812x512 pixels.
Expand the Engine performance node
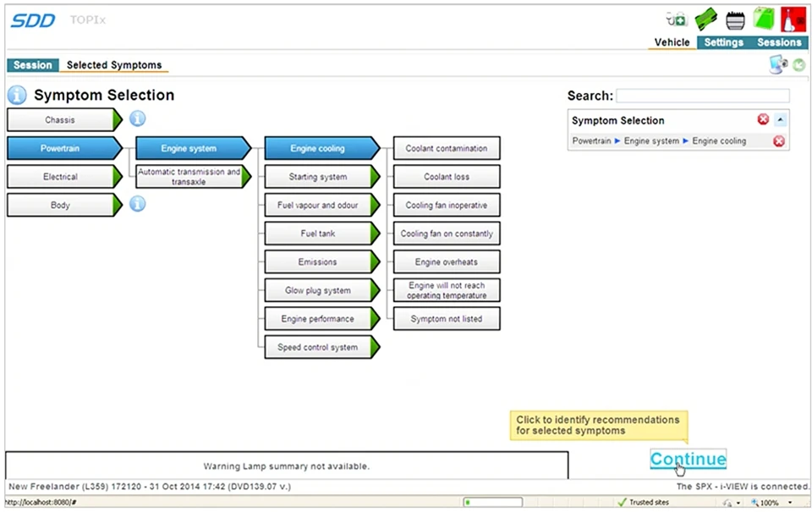point(322,319)
